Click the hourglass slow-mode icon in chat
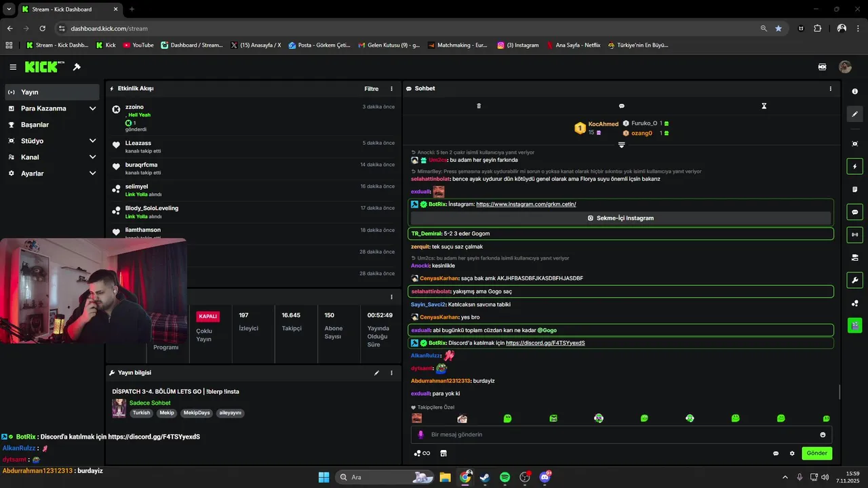 (764, 106)
